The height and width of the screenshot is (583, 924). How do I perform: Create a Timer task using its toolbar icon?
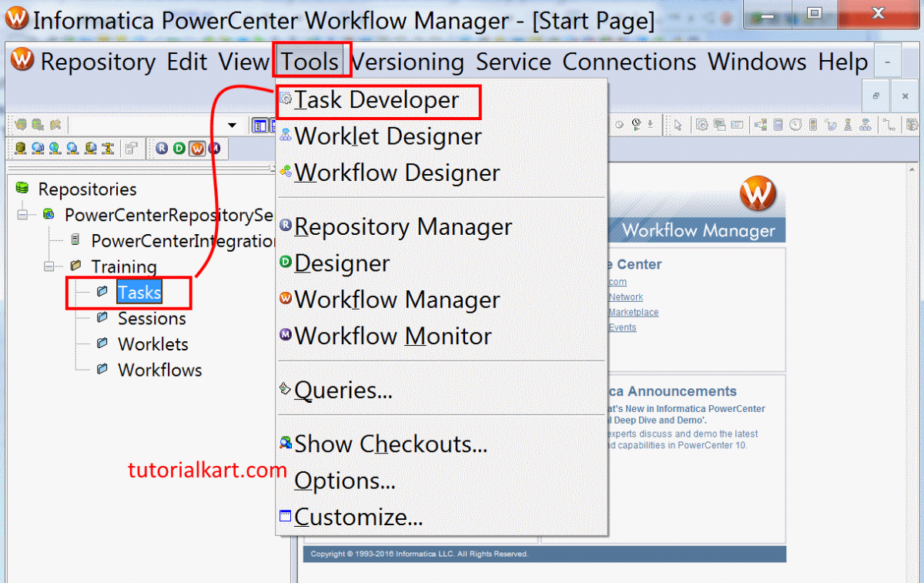pyautogui.click(x=795, y=125)
